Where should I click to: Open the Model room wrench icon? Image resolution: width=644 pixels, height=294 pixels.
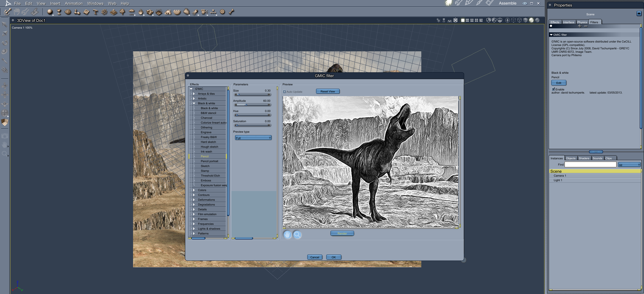[x=458, y=3]
